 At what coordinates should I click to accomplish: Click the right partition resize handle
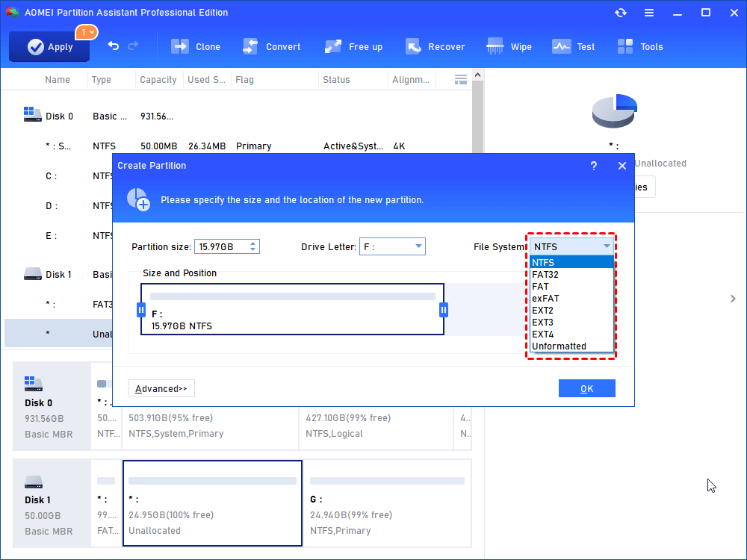[x=444, y=310]
